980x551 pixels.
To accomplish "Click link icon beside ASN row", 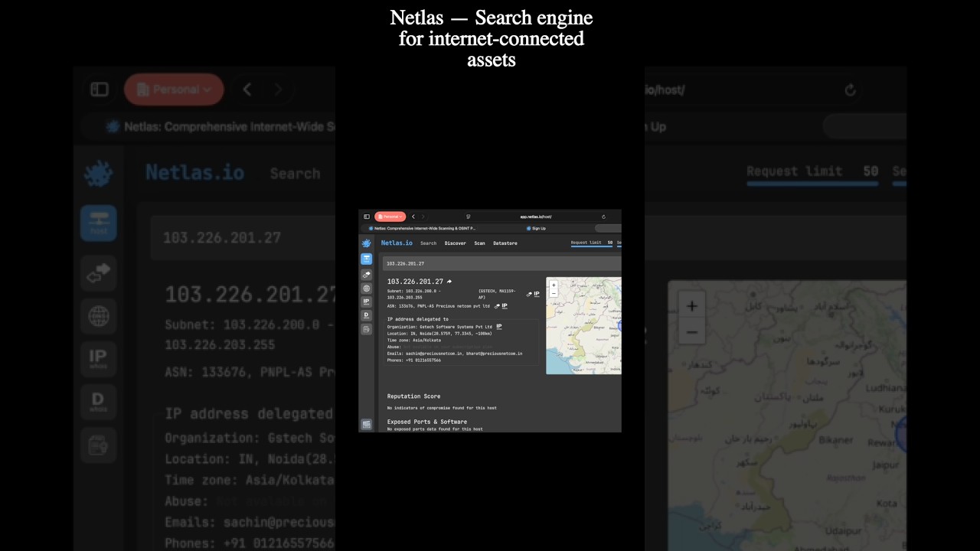I will click(497, 306).
